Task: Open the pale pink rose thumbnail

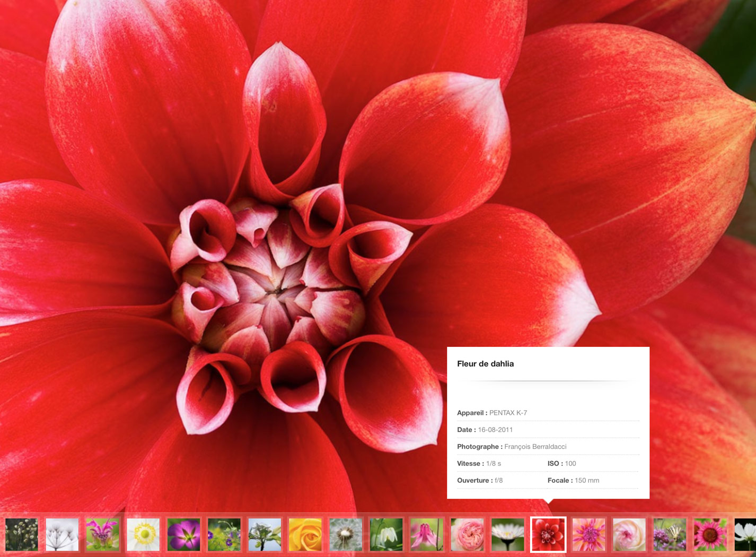Action: pos(467,534)
